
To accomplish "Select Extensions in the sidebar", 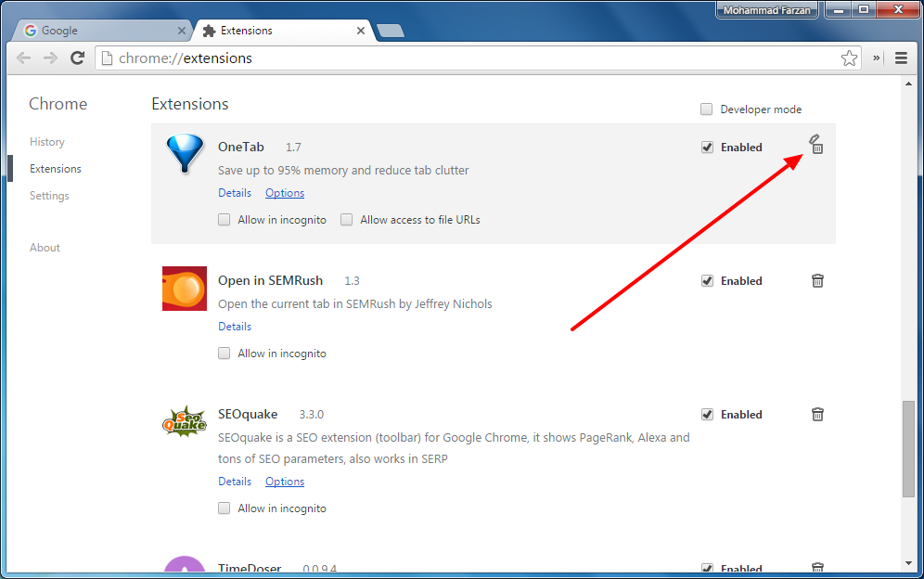I will click(x=56, y=169).
